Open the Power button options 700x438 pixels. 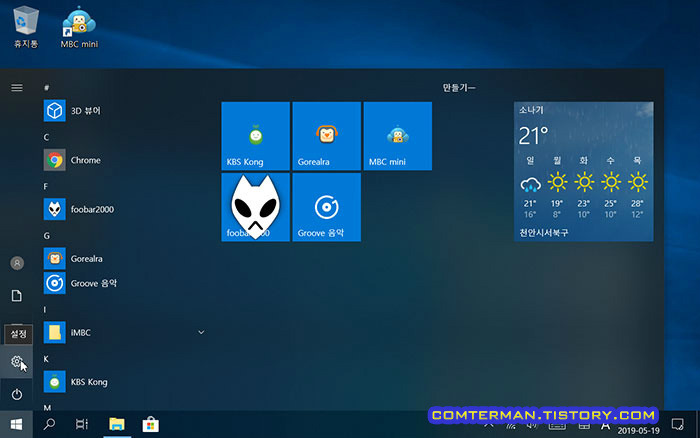pos(17,394)
